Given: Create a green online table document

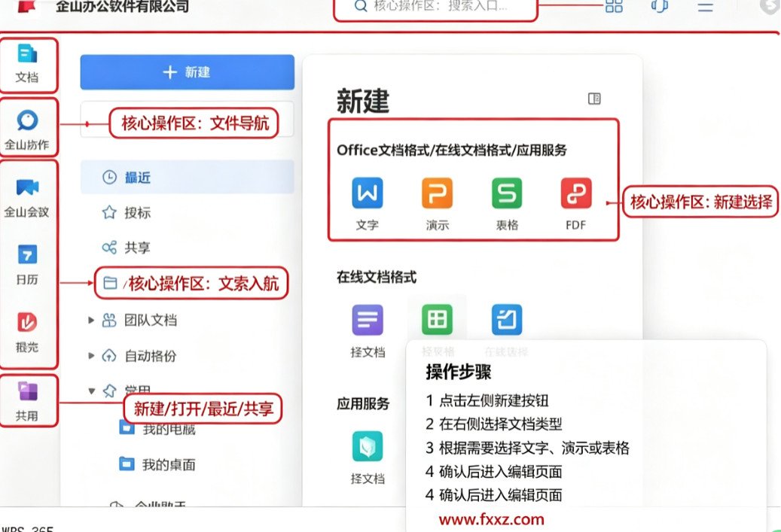Looking at the screenshot, I should pos(438,320).
